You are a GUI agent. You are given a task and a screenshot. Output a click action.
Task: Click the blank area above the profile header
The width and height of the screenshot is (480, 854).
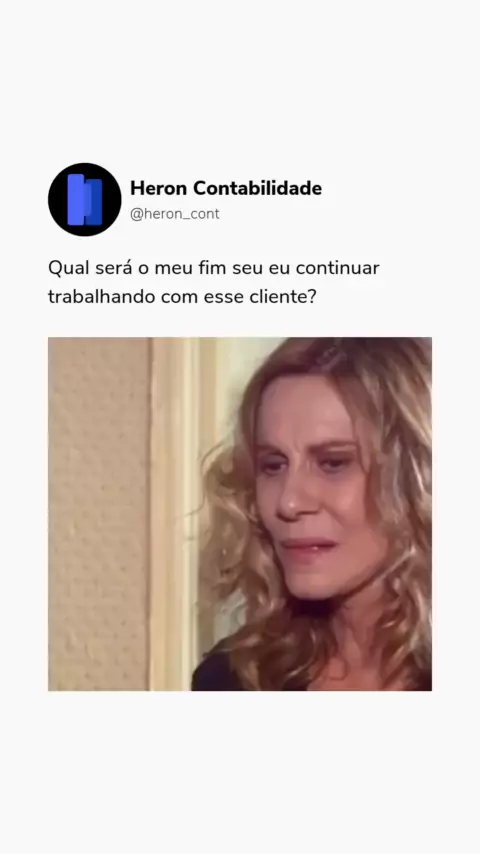click(240, 82)
